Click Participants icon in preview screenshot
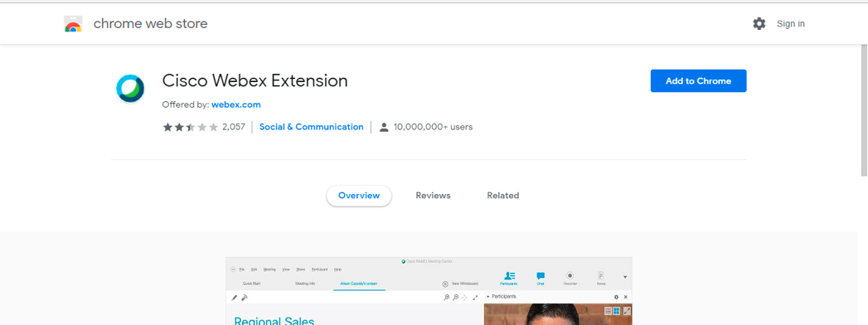868x325 pixels. point(510,276)
